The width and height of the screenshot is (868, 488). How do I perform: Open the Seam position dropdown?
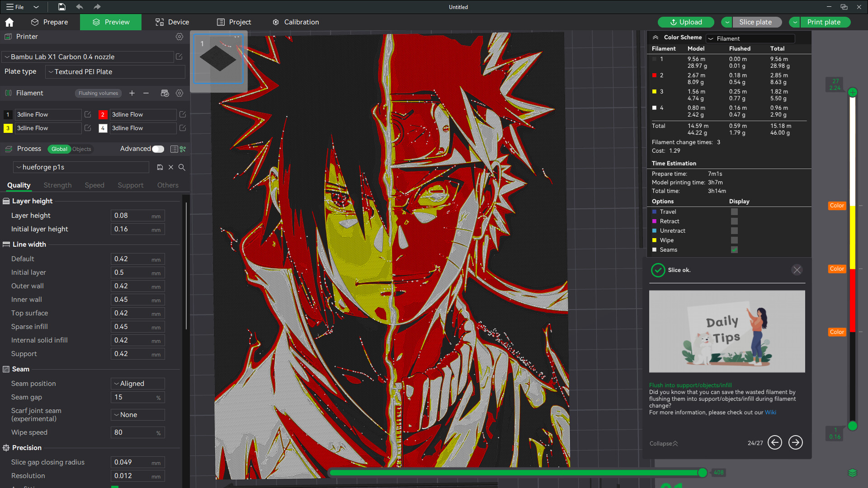tap(137, 384)
